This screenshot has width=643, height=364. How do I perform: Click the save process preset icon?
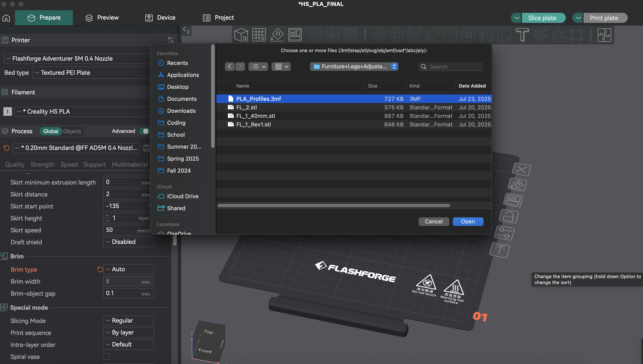(x=147, y=148)
